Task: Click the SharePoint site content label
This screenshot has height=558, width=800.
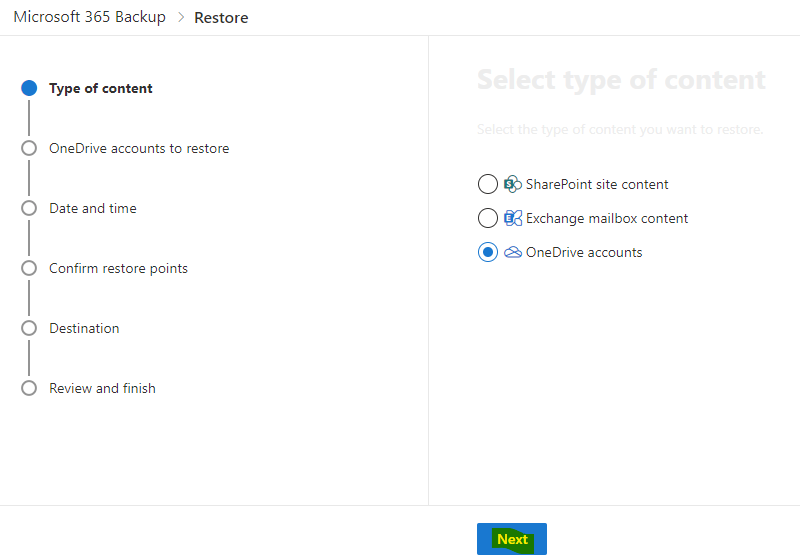Action: coord(597,184)
